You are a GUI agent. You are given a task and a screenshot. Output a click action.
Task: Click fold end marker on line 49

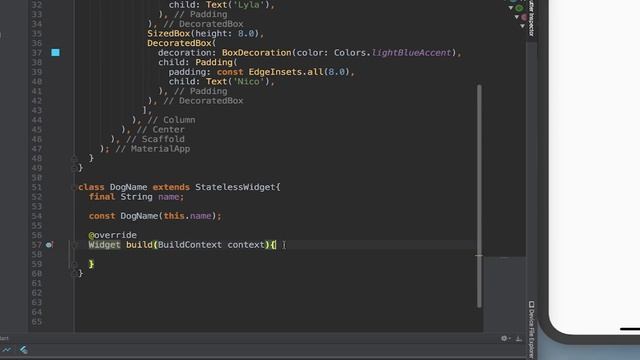point(74,168)
